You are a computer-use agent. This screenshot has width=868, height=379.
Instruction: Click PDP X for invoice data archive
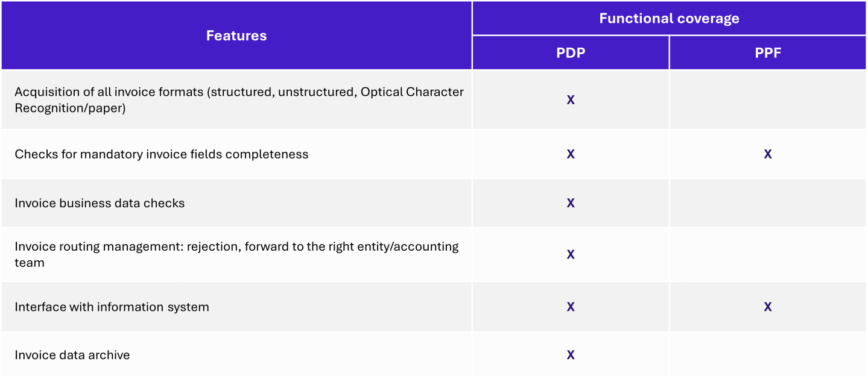(571, 355)
